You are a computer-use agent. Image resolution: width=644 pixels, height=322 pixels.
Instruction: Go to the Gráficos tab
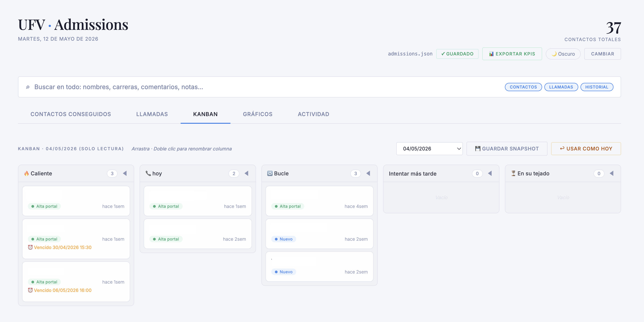pyautogui.click(x=258, y=114)
